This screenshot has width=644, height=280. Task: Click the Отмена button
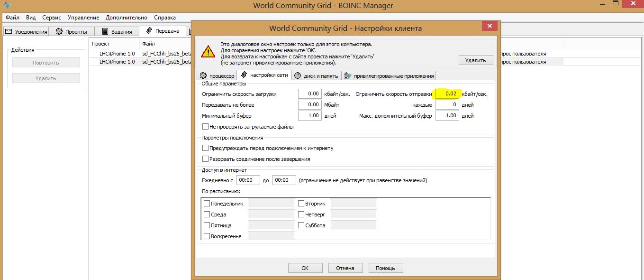345,268
